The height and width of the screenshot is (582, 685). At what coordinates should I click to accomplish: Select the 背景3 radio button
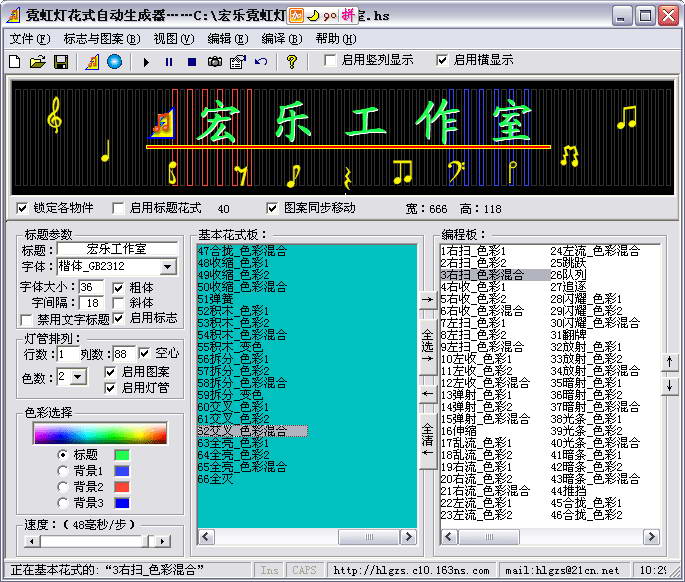(x=63, y=503)
